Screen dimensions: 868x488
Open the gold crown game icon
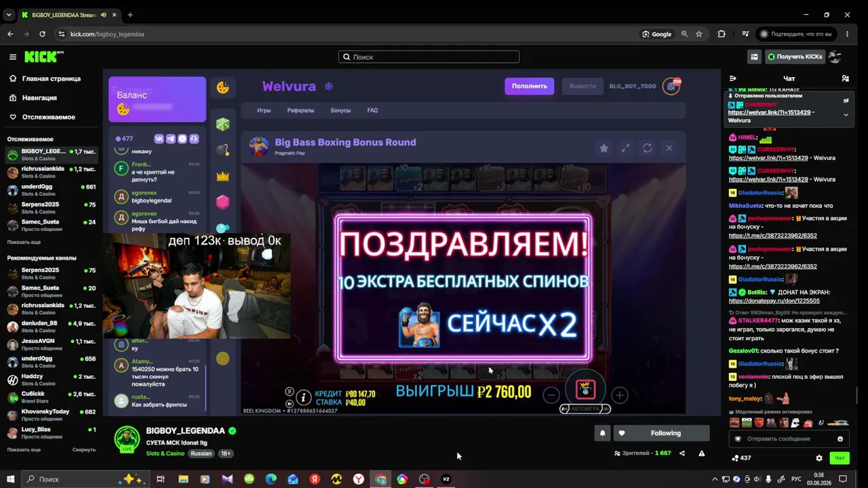[x=222, y=176]
